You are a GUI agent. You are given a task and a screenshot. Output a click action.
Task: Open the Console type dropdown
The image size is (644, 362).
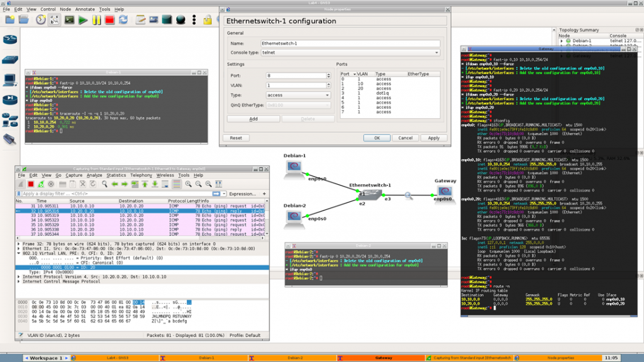point(350,52)
